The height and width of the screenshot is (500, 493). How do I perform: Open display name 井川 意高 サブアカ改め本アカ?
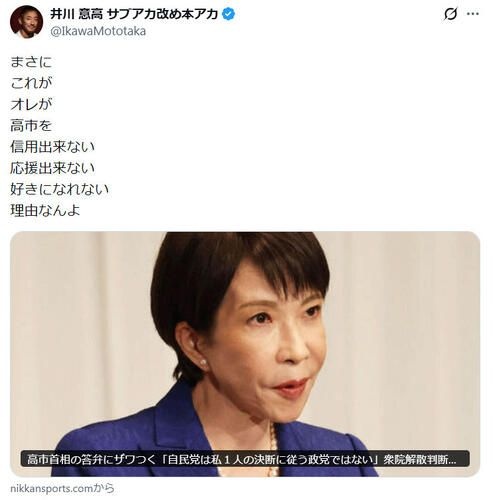(134, 14)
